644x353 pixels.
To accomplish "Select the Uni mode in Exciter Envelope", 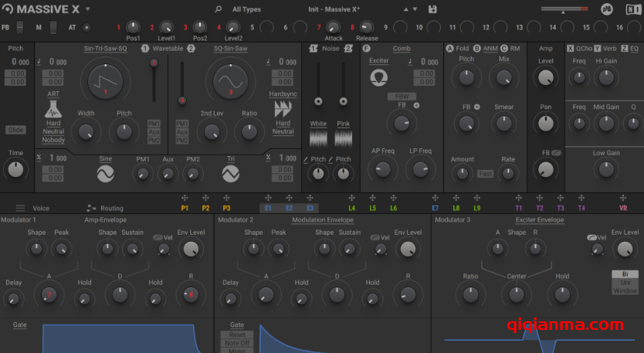I will [x=625, y=282].
